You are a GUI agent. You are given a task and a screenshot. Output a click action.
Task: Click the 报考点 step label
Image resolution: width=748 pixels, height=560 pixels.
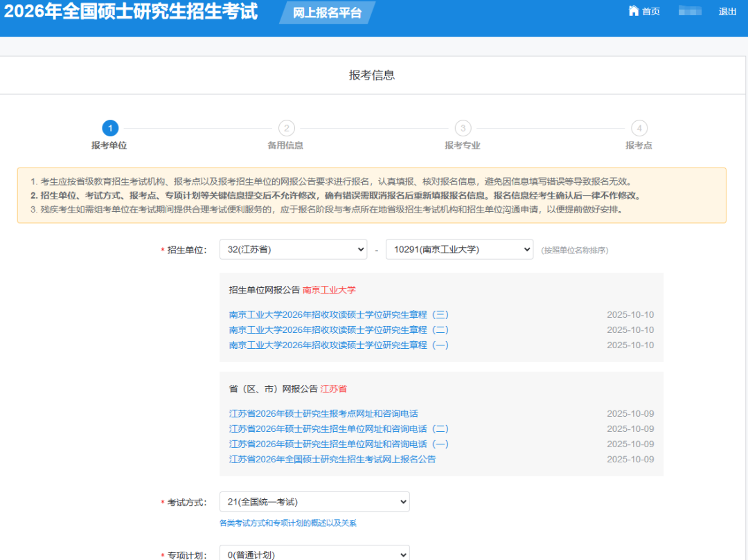[639, 145]
